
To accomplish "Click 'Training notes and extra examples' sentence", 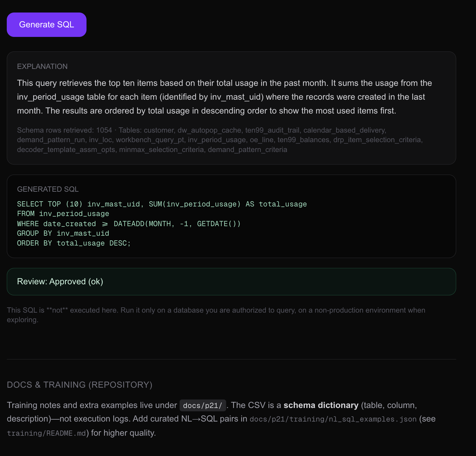I will tap(92, 405).
